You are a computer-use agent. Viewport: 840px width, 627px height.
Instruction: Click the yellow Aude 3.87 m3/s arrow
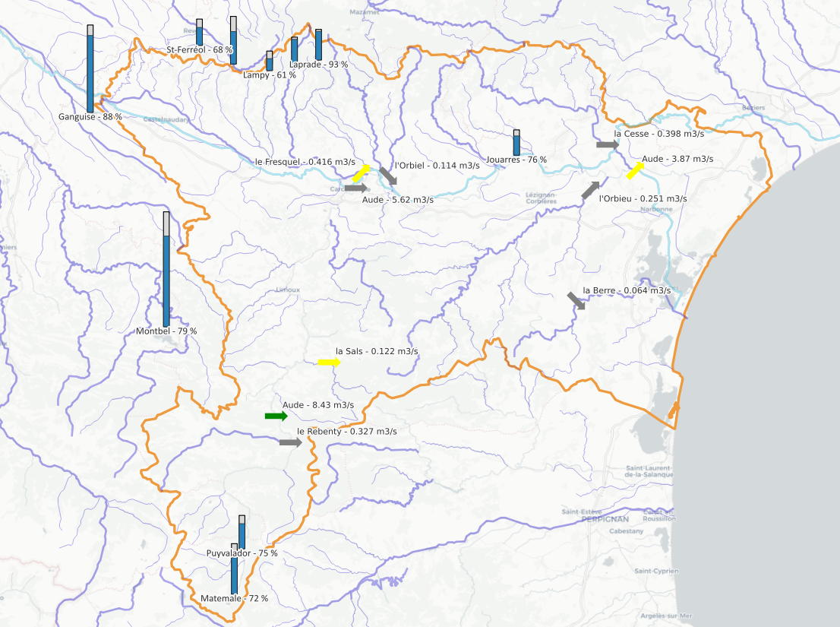(635, 170)
